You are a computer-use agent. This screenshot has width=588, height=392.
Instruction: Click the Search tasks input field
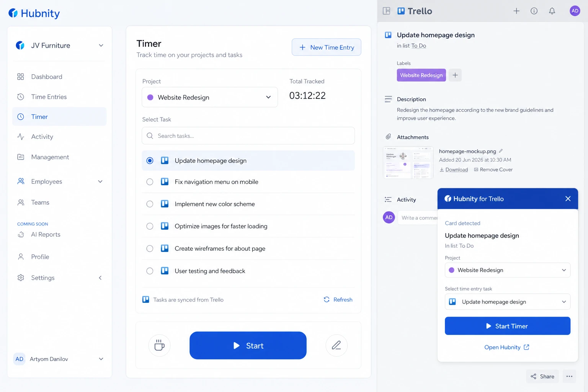tap(248, 136)
